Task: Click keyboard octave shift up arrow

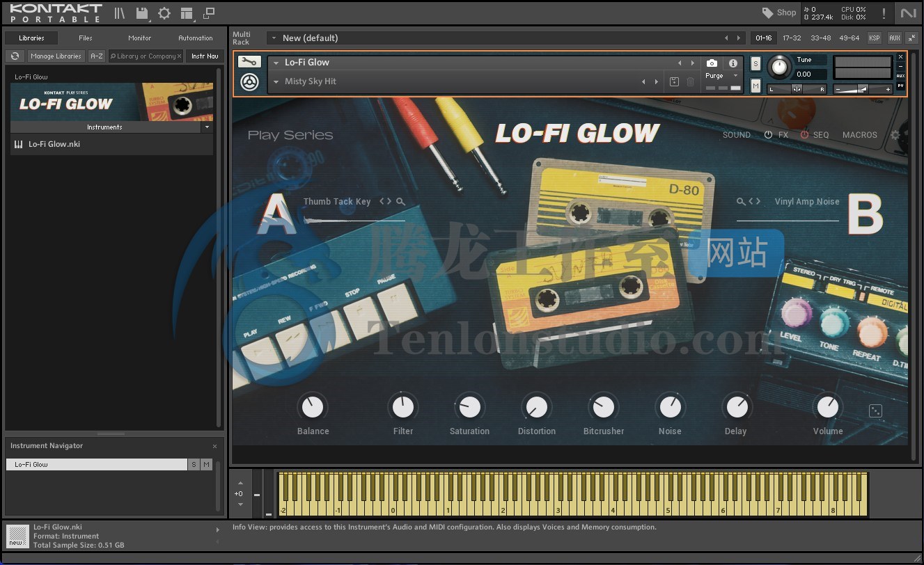Action: [240, 483]
